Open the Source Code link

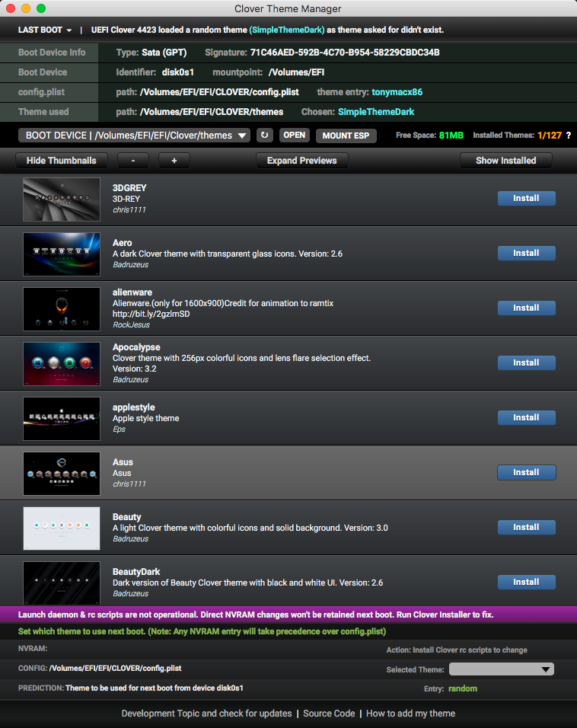[329, 713]
